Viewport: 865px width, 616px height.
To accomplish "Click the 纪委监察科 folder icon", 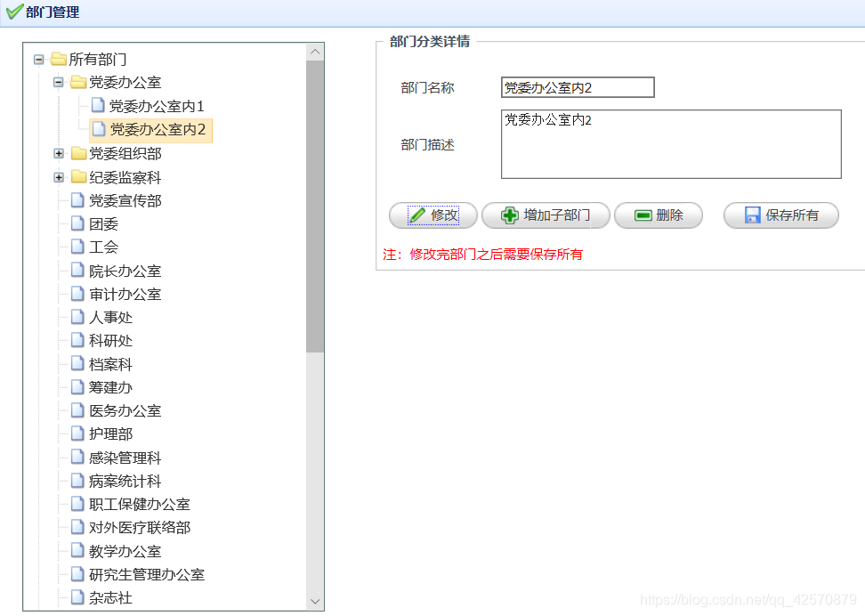I will click(x=78, y=176).
